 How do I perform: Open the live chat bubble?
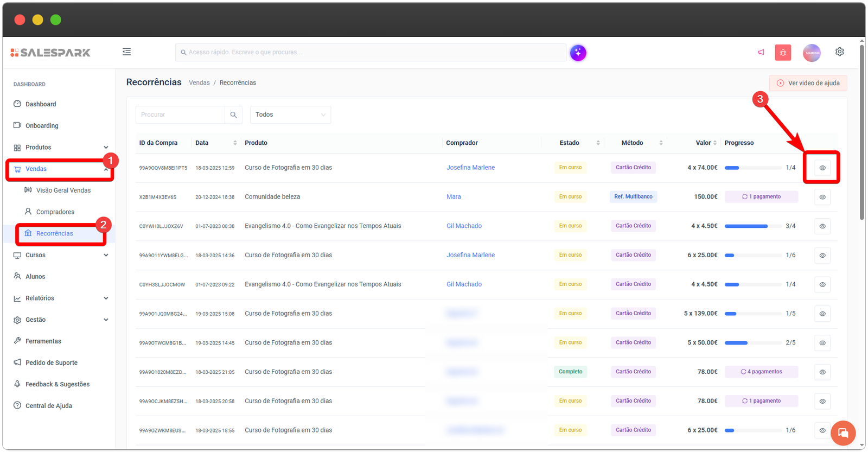click(x=843, y=433)
